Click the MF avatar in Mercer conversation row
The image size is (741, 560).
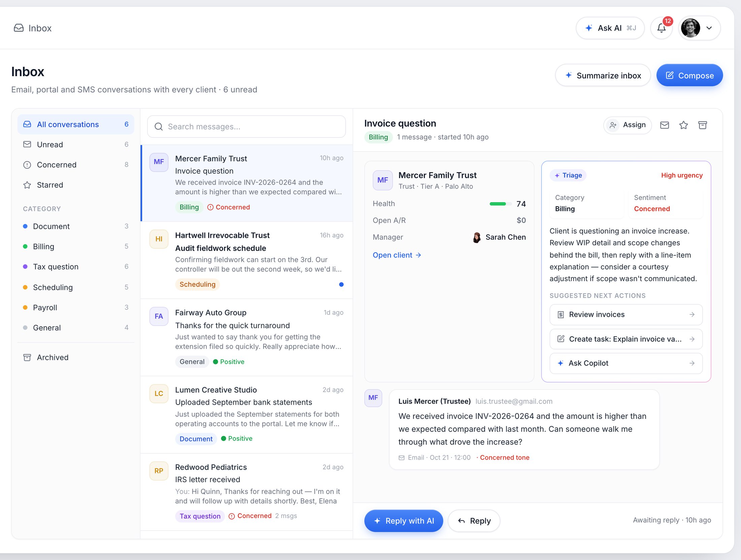159,162
